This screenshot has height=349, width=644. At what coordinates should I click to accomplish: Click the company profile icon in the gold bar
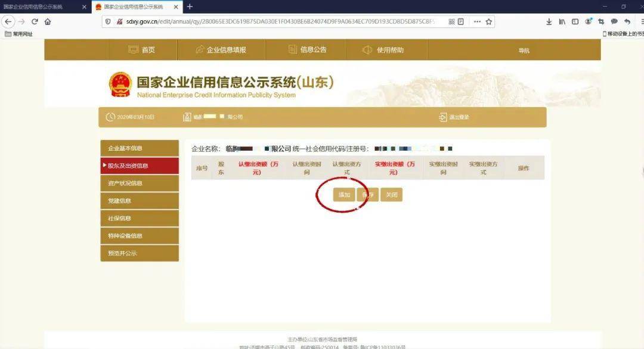187,117
